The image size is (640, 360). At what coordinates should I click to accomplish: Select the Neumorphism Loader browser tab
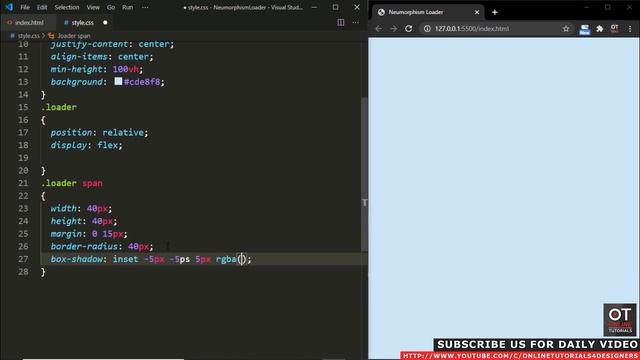428,12
